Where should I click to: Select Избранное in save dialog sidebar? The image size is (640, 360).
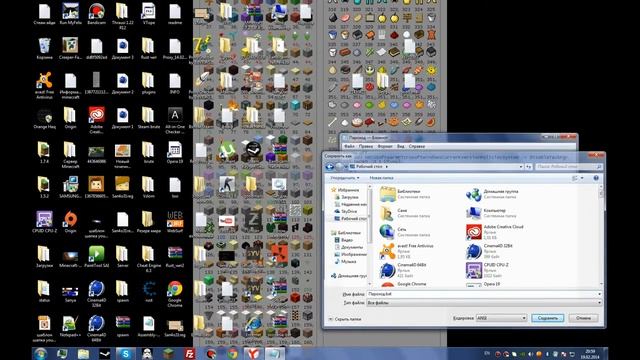pyautogui.click(x=345, y=190)
